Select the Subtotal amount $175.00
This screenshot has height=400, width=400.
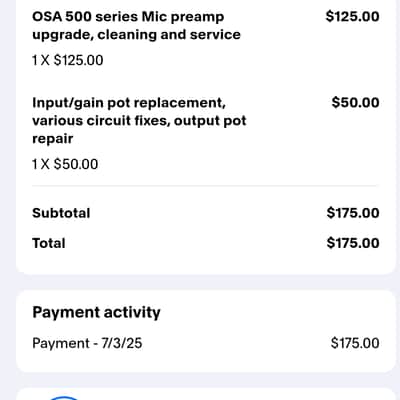tap(353, 213)
